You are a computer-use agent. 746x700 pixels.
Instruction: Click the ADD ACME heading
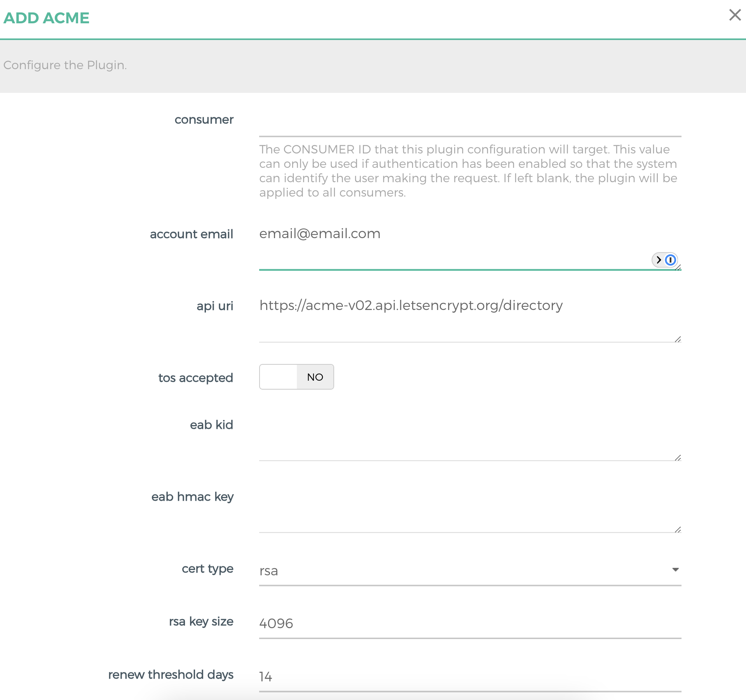pyautogui.click(x=47, y=18)
